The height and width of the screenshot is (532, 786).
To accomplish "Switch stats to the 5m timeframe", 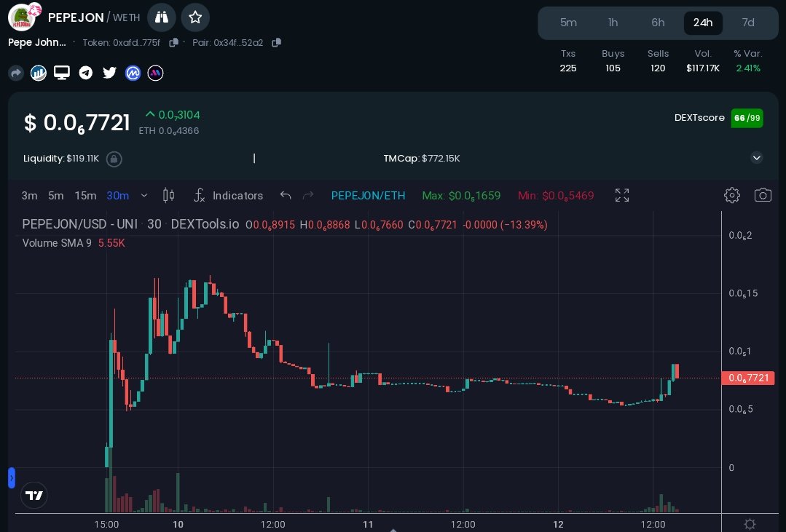I will [x=568, y=23].
